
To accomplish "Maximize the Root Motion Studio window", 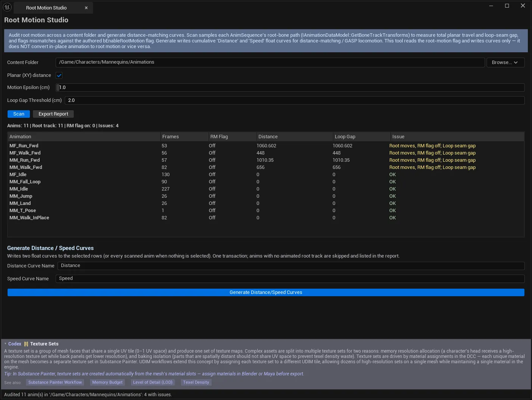I will [x=507, y=6].
